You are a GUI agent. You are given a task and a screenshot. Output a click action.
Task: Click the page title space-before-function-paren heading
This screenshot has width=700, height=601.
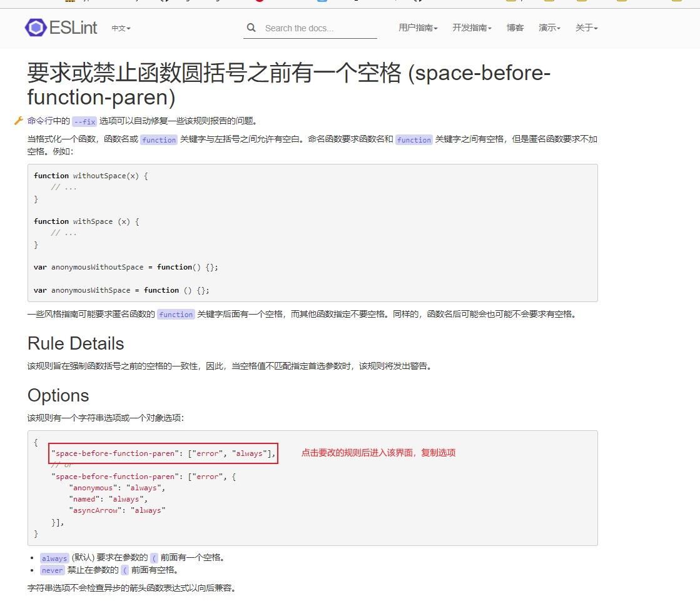(288, 85)
